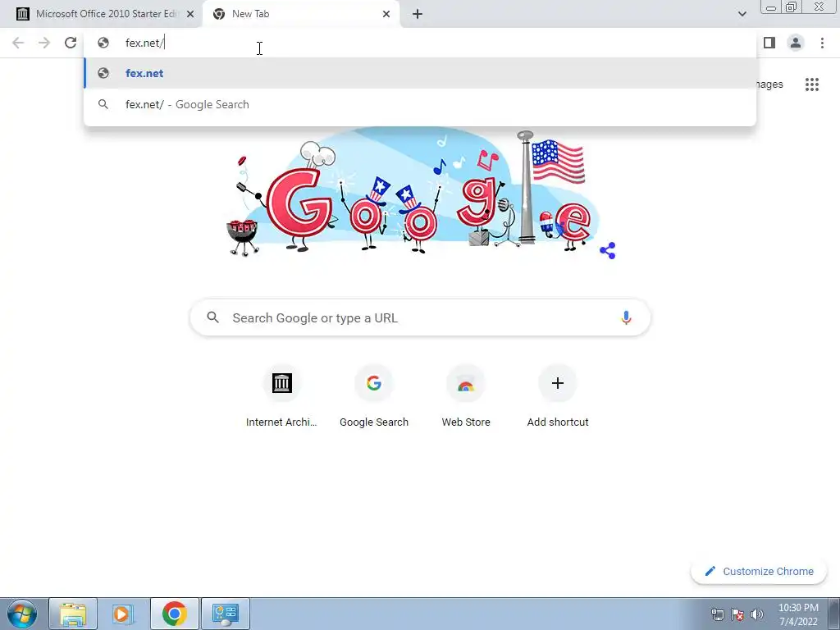Image resolution: width=840 pixels, height=630 pixels.
Task: Open the Google Search shortcut tile
Action: click(x=374, y=396)
